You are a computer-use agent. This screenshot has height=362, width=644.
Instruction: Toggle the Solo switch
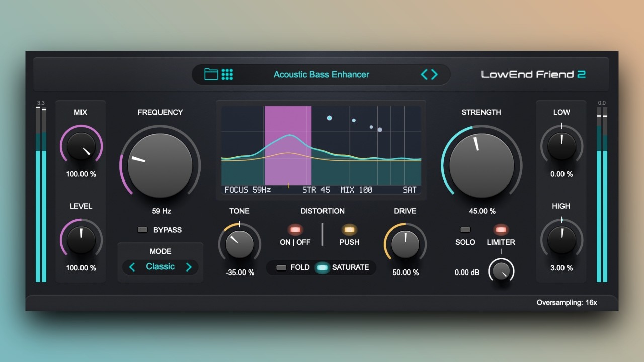coord(465,230)
